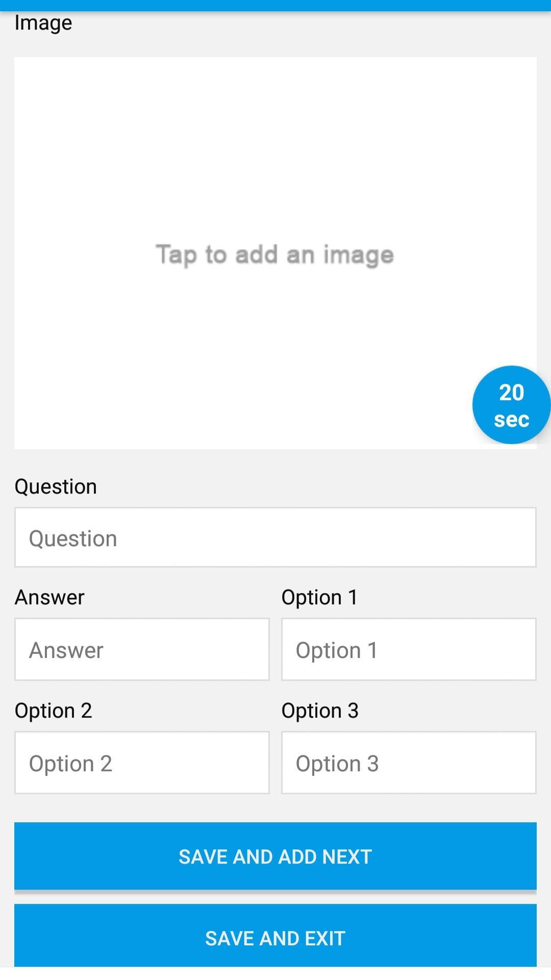Click the 'Option 3' label above the field
Screen dimensions: 551x980
320,710
